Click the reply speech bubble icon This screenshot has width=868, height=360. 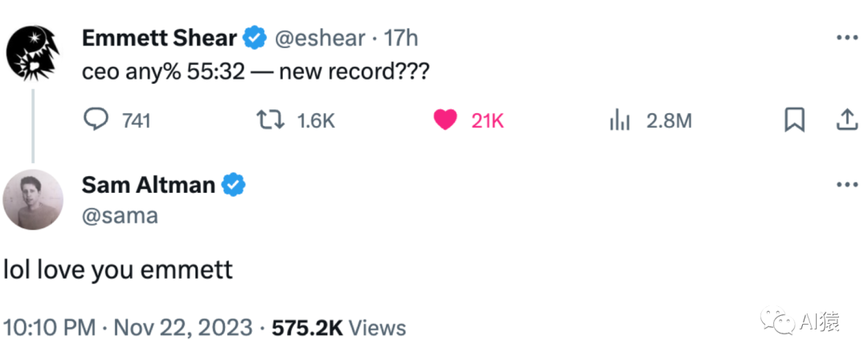point(96,121)
